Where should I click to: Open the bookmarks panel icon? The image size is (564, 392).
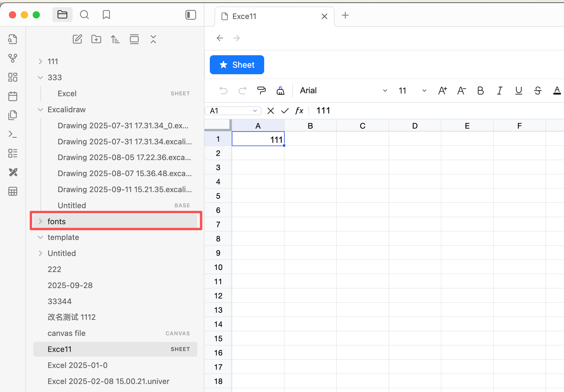coord(106,15)
